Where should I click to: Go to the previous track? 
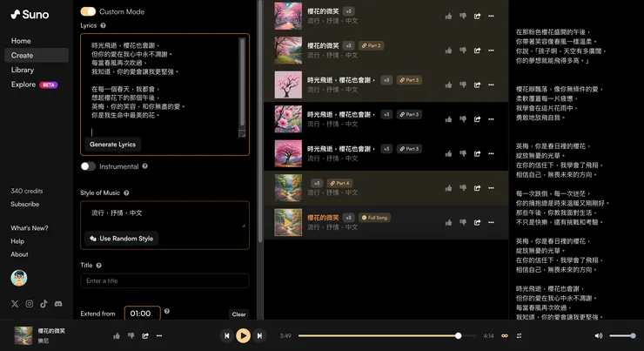pyautogui.click(x=226, y=336)
